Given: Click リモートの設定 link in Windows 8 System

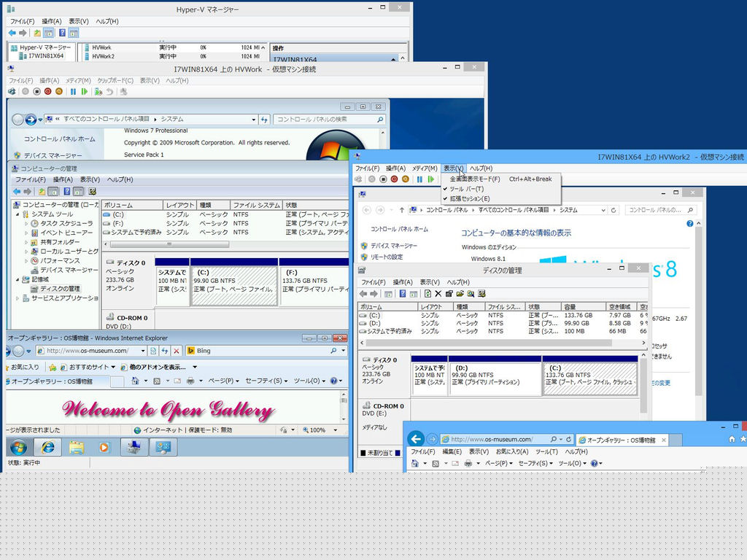Looking at the screenshot, I should (x=387, y=257).
